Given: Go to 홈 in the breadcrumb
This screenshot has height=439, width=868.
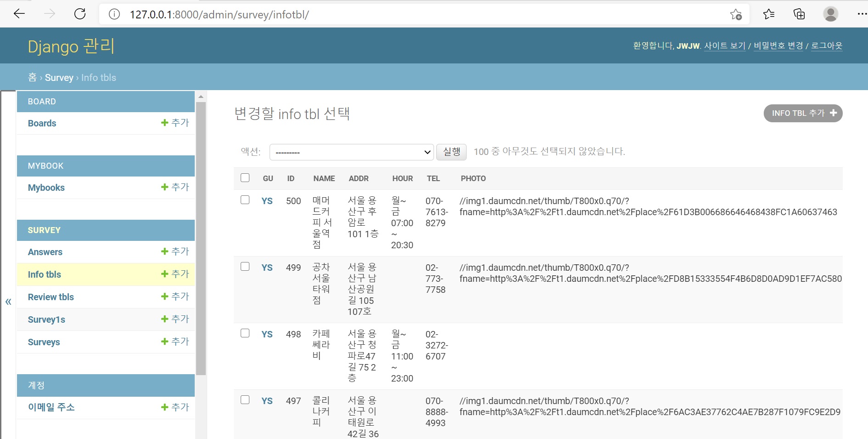Looking at the screenshot, I should pos(32,78).
